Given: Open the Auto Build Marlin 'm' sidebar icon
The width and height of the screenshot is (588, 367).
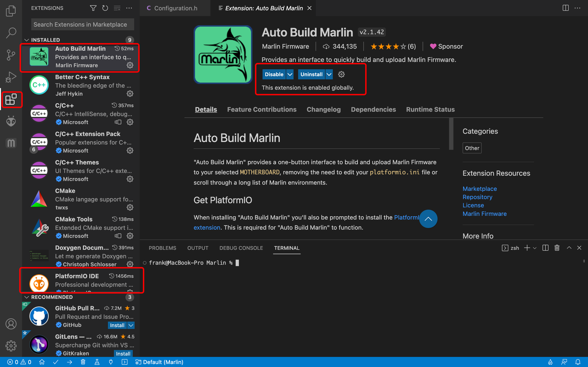Looking at the screenshot, I should [x=11, y=143].
